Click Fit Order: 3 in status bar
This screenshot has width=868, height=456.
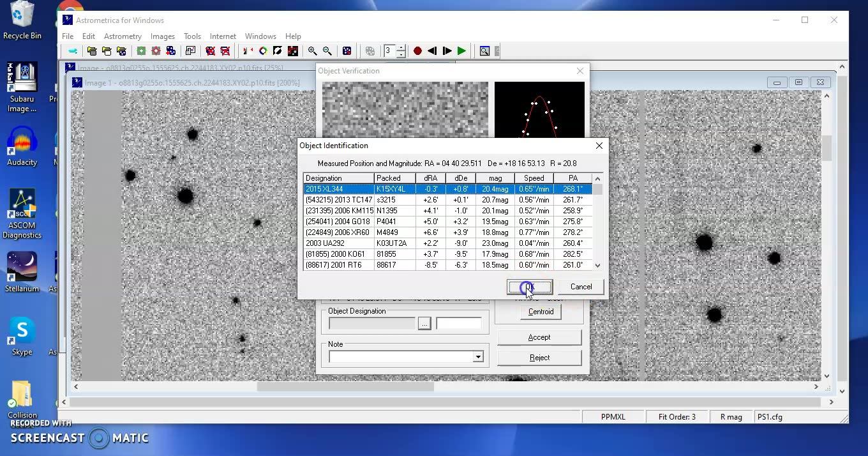[677, 417]
